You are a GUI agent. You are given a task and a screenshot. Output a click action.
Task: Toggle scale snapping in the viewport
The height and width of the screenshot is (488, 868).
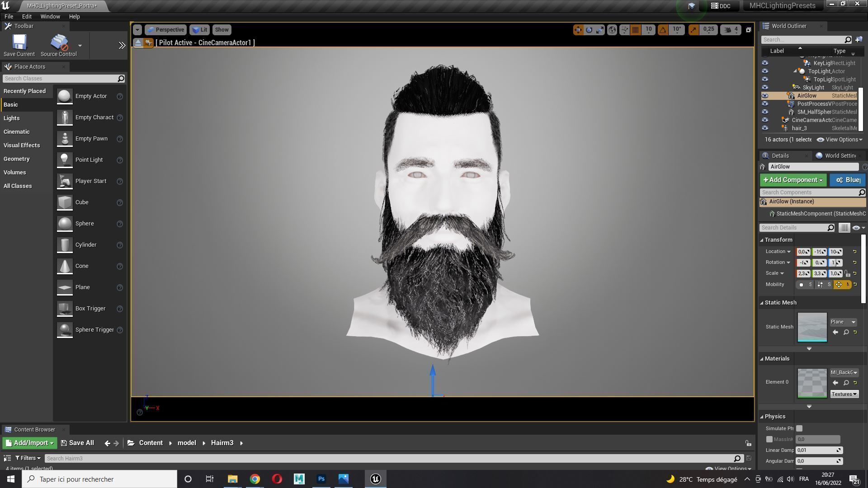693,30
